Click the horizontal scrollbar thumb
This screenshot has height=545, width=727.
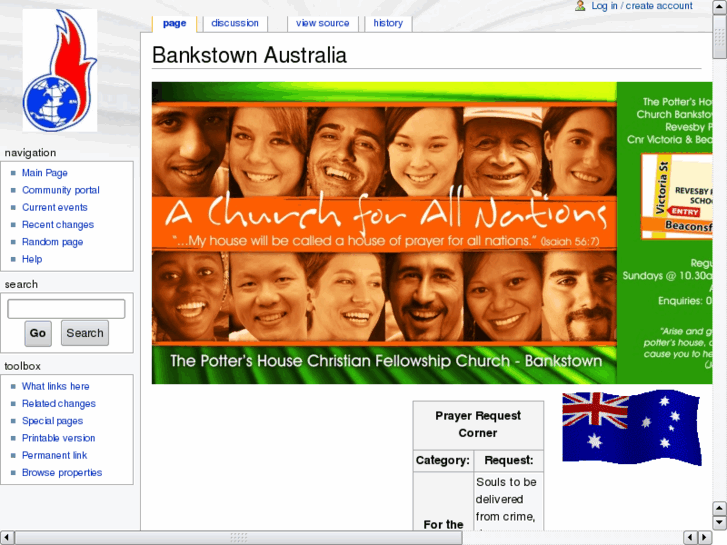pos(238,538)
